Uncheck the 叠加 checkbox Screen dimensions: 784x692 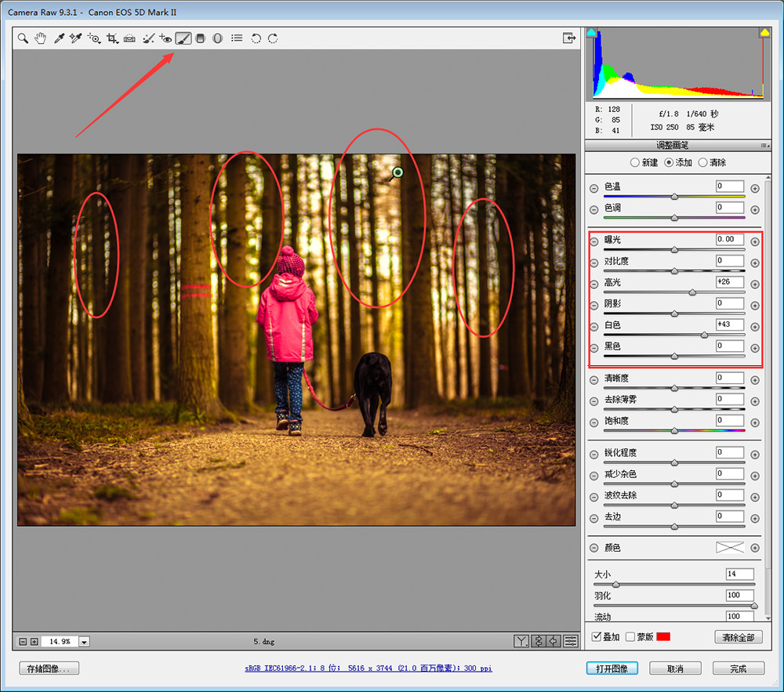click(596, 636)
